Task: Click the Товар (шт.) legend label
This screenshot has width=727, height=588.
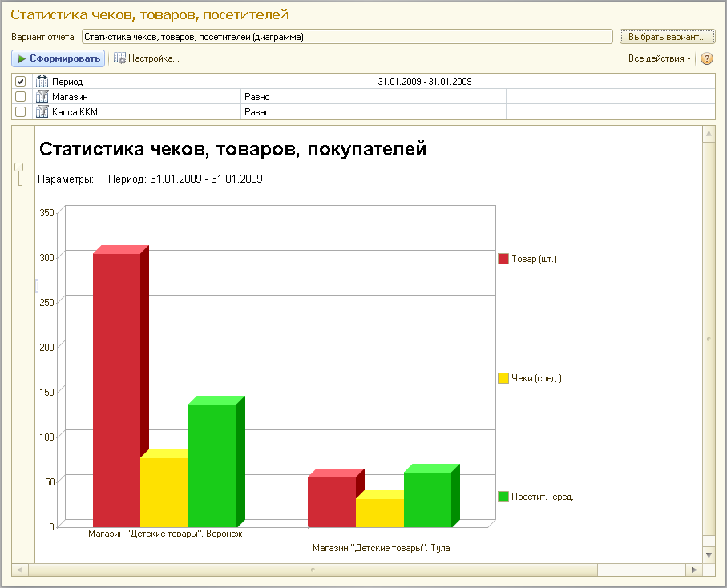Action: pyautogui.click(x=534, y=259)
